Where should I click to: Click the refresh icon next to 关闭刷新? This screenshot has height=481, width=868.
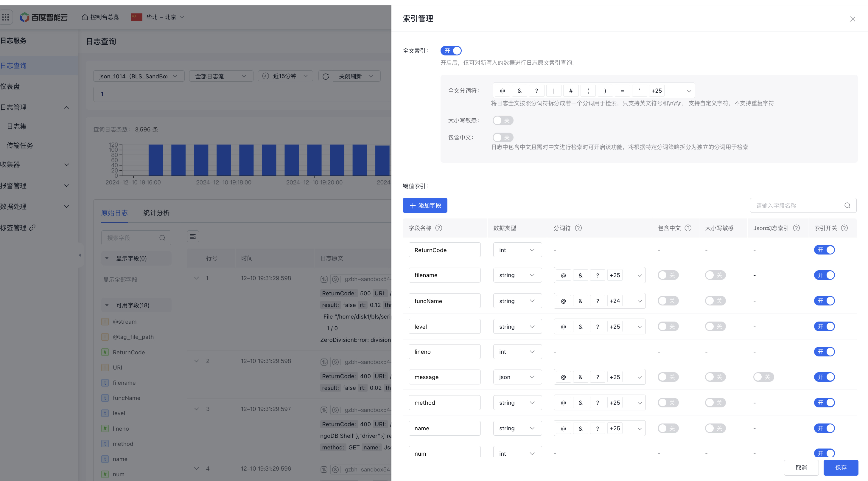point(326,77)
